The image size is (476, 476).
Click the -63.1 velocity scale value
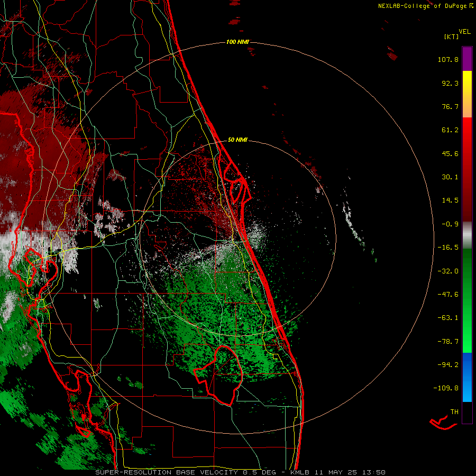coord(448,318)
